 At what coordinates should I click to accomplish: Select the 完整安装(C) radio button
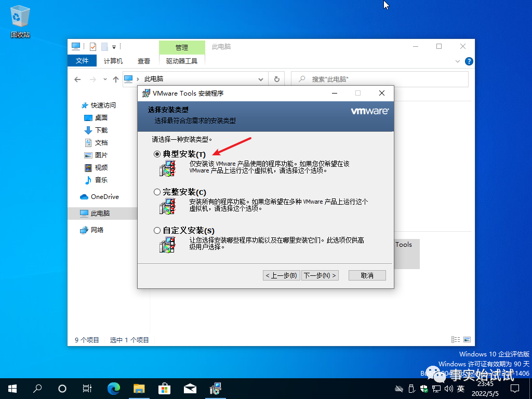point(157,192)
